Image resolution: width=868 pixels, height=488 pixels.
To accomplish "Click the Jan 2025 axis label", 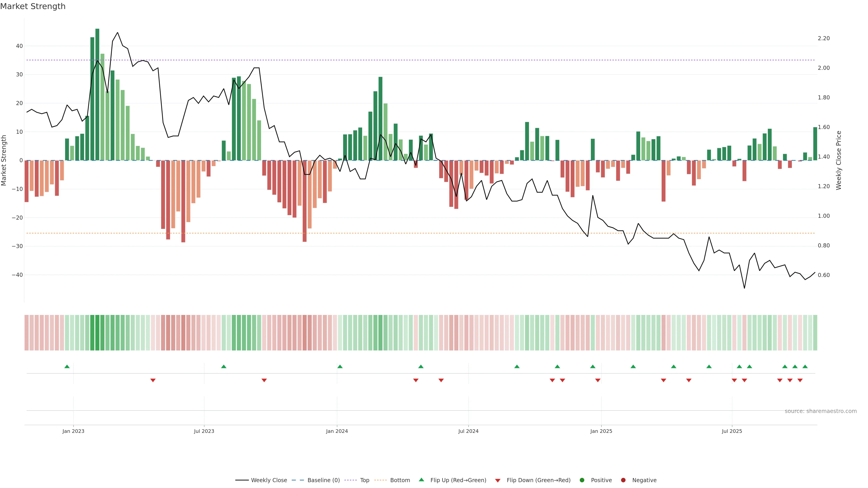I will click(601, 431).
